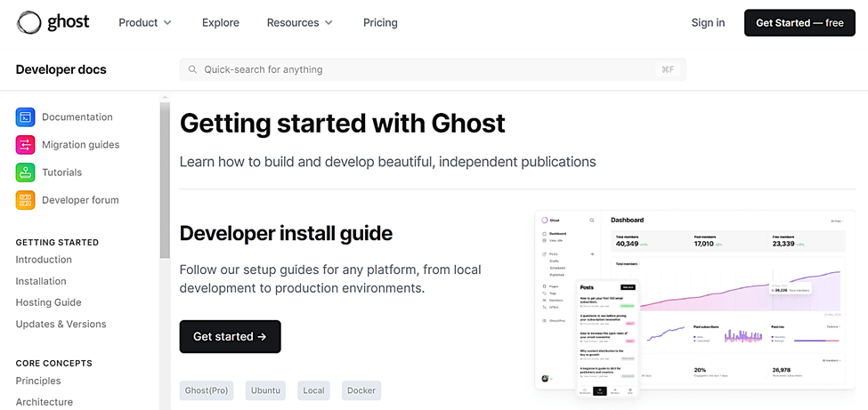Click the sidebar vertical scrollbar

pyautogui.click(x=165, y=178)
